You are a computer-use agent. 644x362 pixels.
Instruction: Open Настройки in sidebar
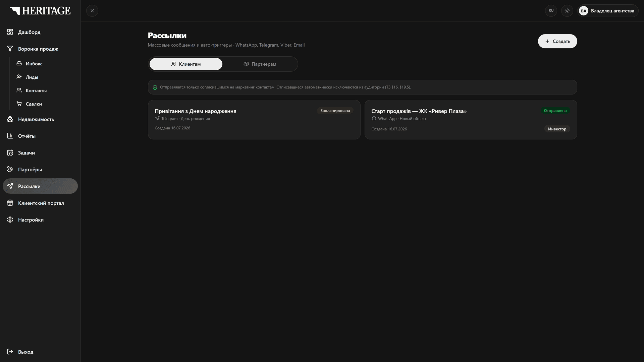[x=40, y=220]
